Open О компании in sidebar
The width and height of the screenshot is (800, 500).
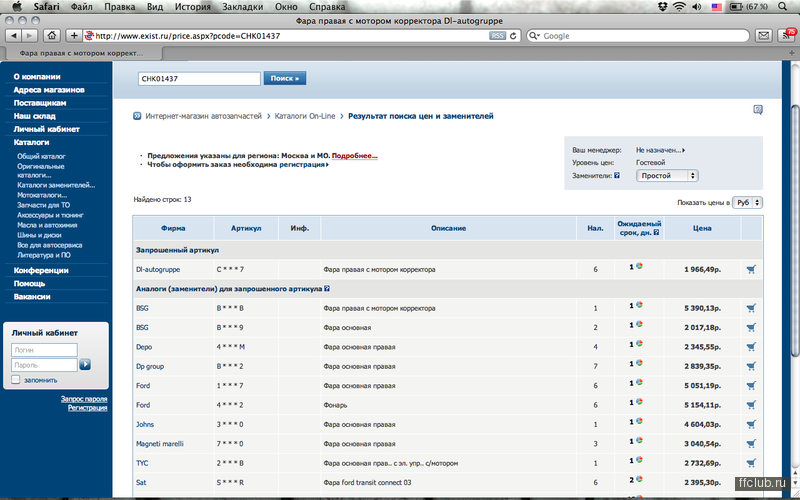point(37,77)
